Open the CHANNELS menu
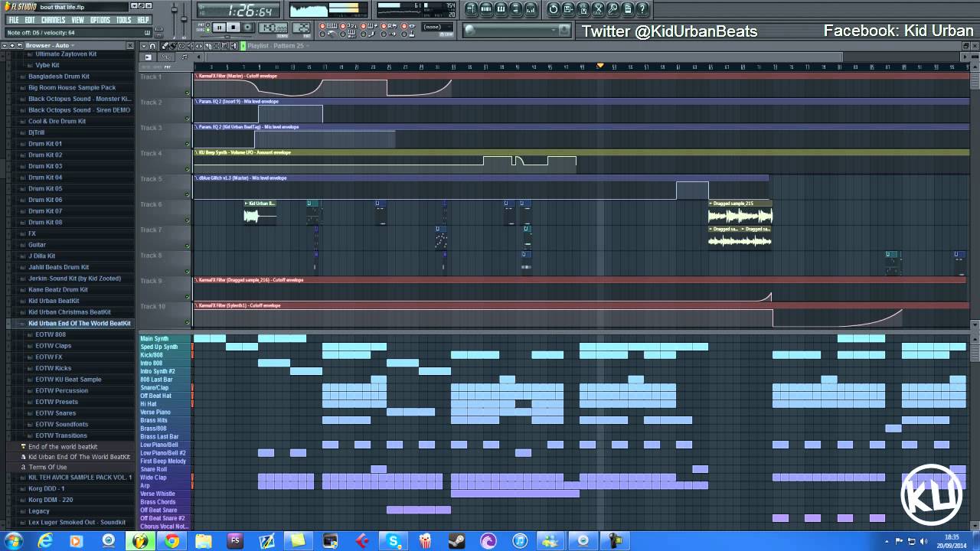Screen dimensions: 980x551 (53, 20)
